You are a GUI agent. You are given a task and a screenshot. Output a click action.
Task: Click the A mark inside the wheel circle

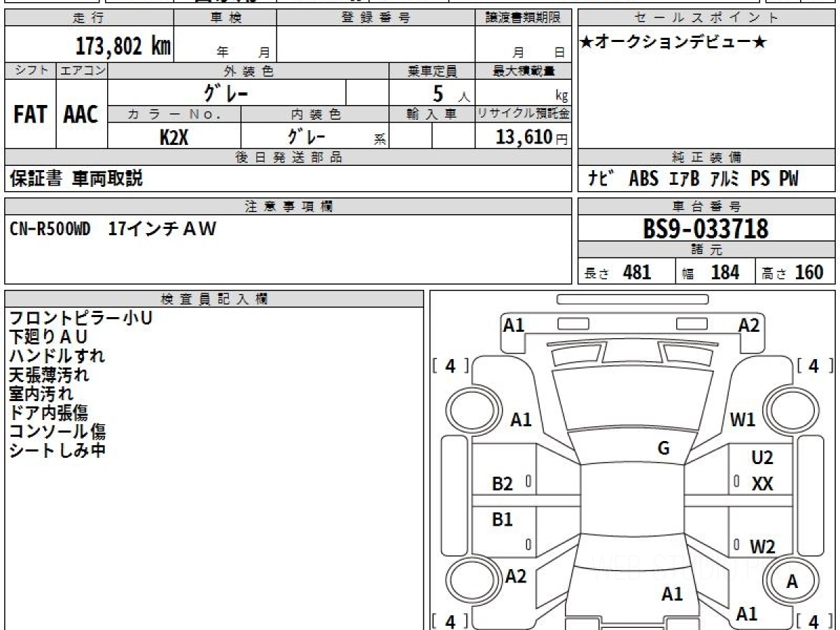point(792,582)
